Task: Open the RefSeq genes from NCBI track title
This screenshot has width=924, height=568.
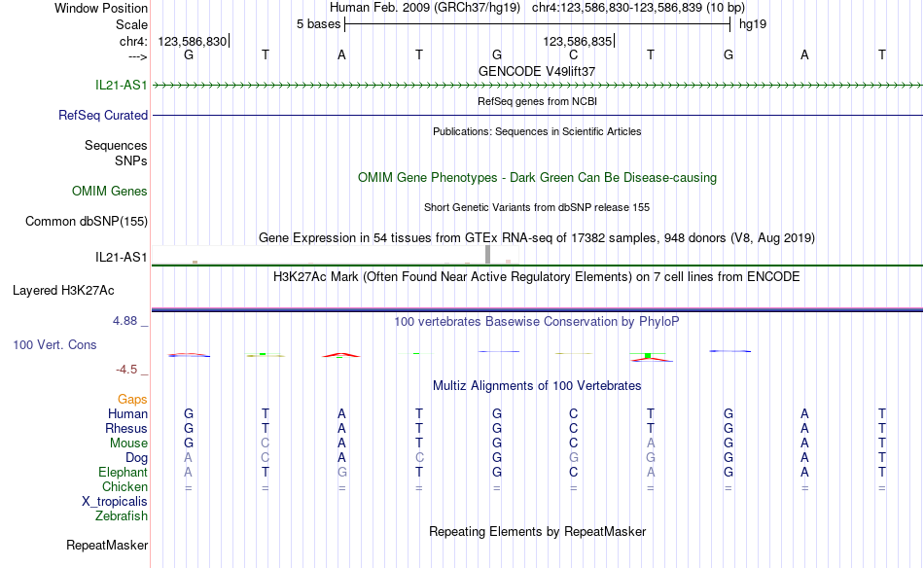Action: click(537, 101)
